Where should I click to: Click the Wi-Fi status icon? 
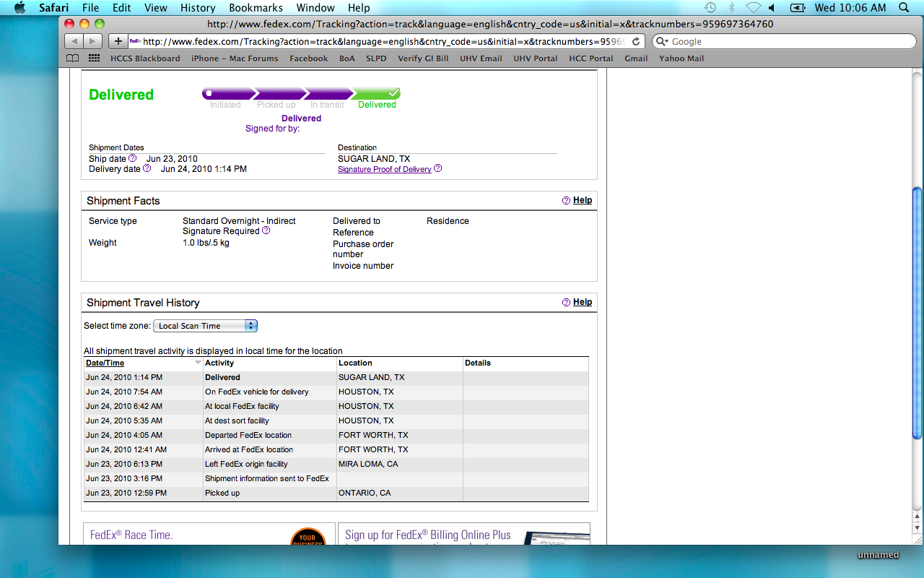point(753,8)
